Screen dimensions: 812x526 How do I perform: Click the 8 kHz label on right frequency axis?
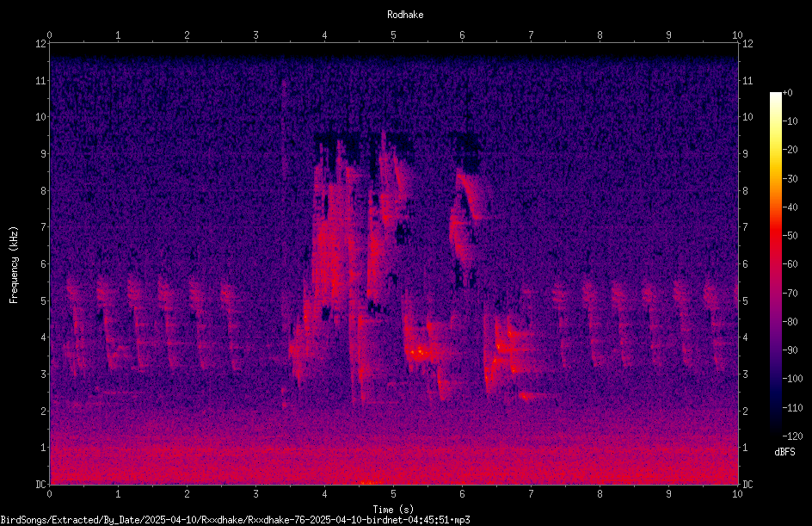coord(745,191)
